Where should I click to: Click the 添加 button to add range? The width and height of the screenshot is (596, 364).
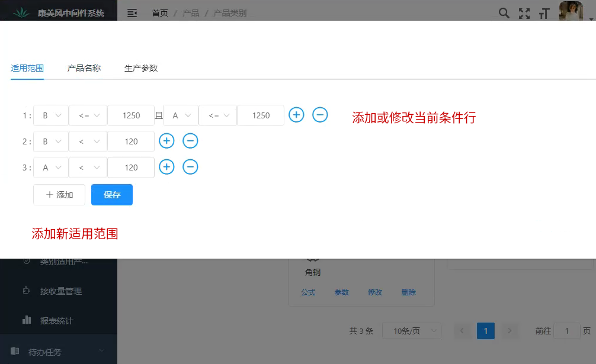pos(59,195)
